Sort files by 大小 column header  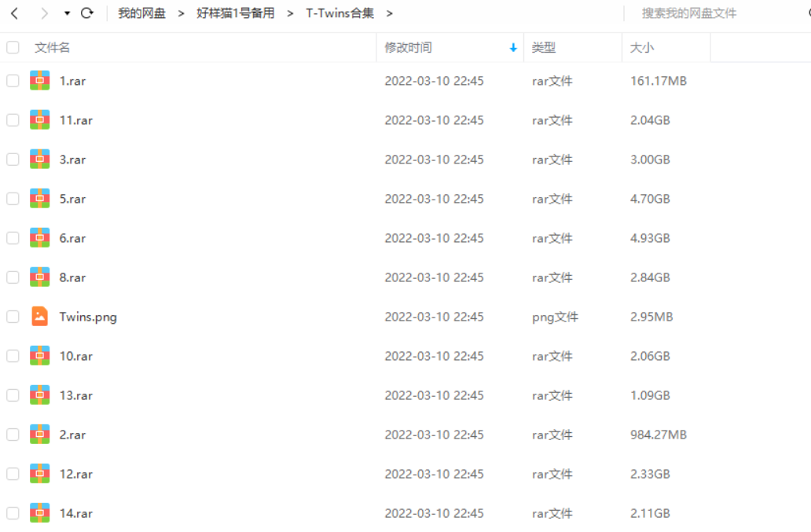click(x=641, y=48)
